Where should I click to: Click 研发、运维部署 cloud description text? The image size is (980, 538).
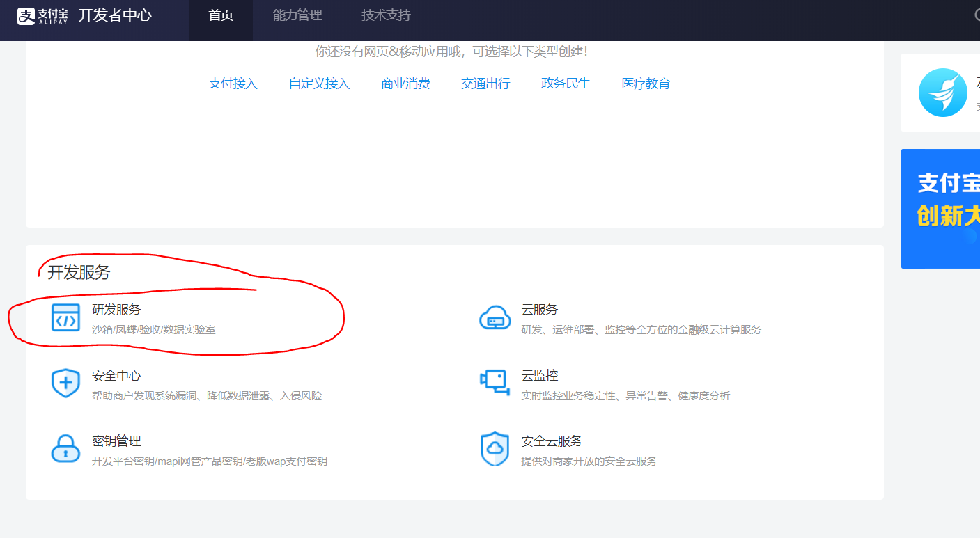[641, 329]
